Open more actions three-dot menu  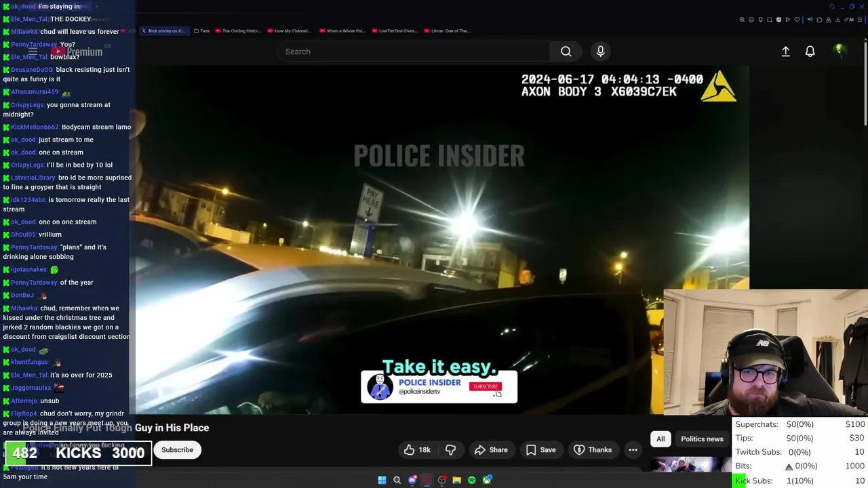[x=633, y=449]
